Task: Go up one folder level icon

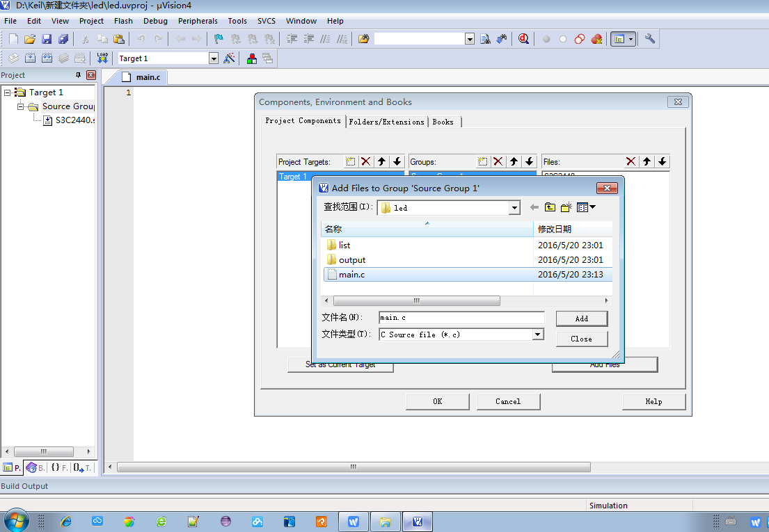Action: coord(550,207)
